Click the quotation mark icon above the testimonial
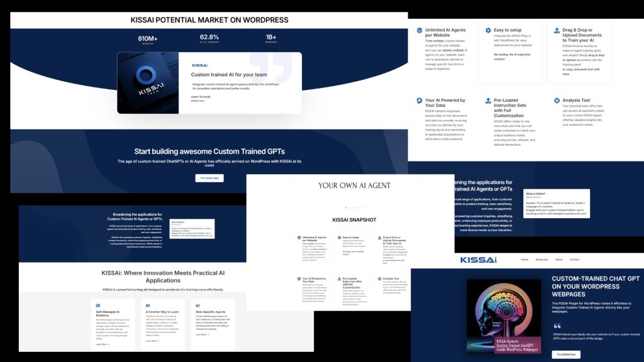 tap(557, 326)
